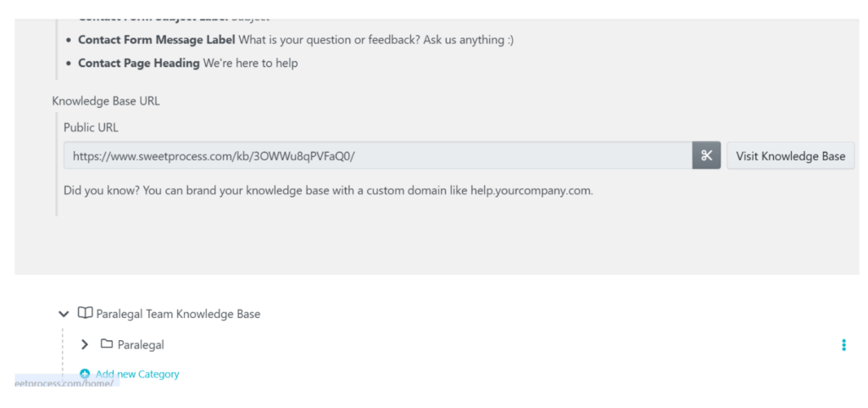Click inside the Public URL text field
Screen dimensions: 868x408
(377, 155)
